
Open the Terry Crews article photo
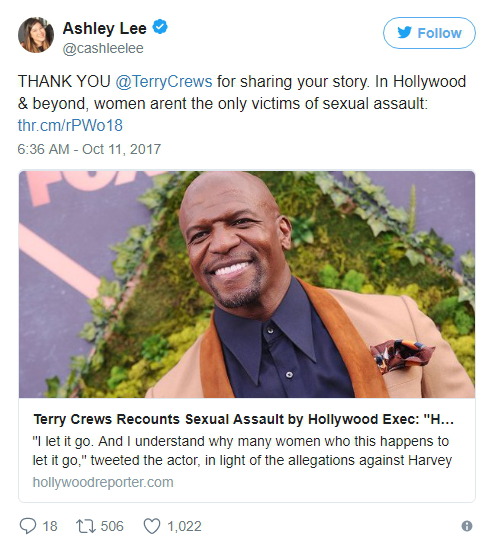(247, 284)
